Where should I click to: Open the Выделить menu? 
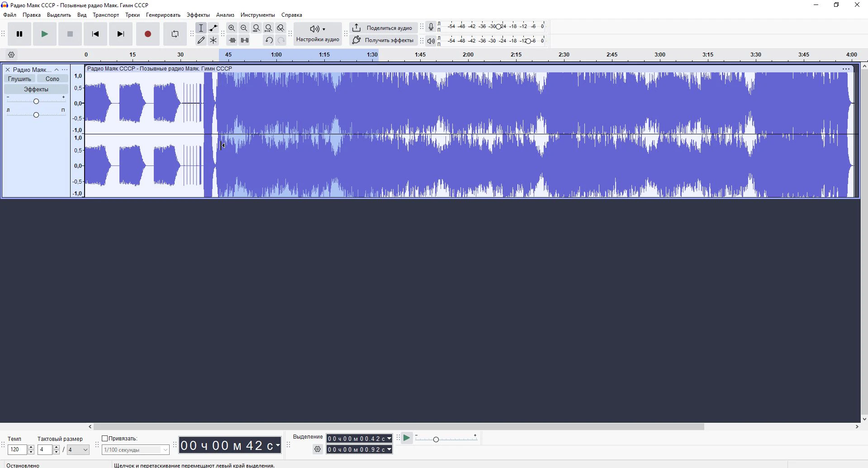(59, 15)
